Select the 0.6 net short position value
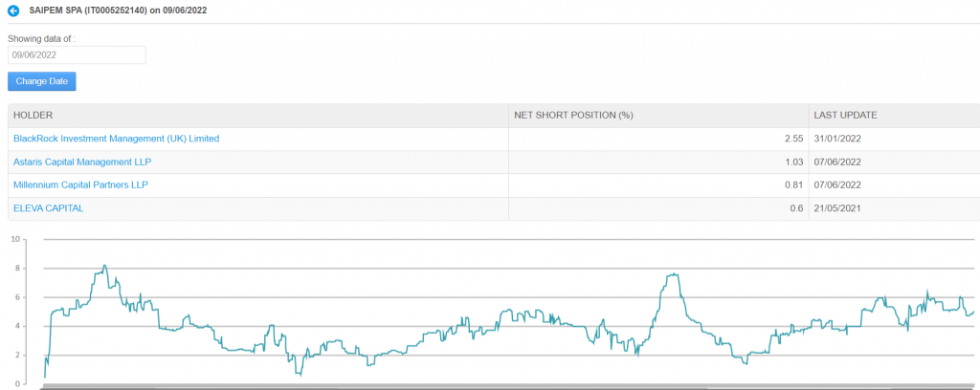980x390 pixels. click(796, 208)
